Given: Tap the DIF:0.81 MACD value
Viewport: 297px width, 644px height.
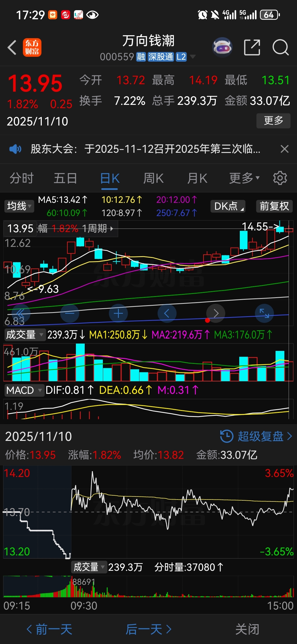Looking at the screenshot, I should 70,390.
